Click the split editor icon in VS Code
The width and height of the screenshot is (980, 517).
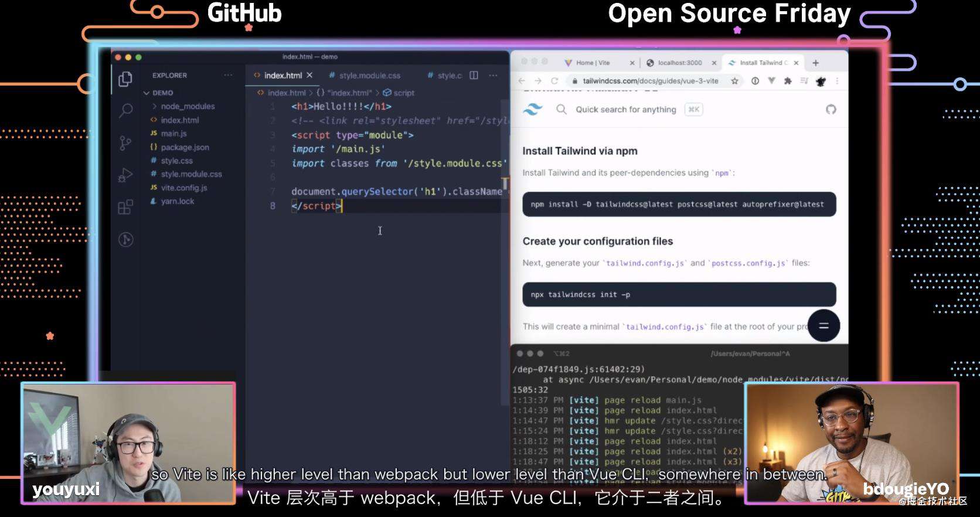(x=474, y=75)
